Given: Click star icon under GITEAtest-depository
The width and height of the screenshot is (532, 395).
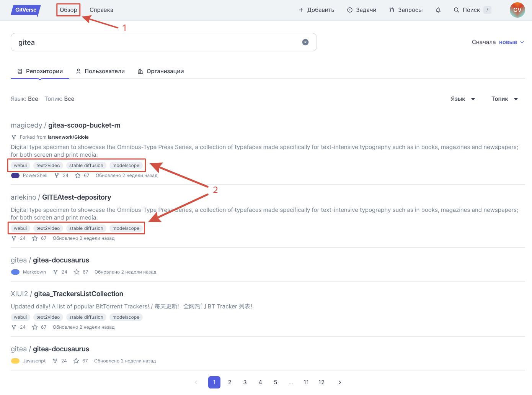Looking at the screenshot, I should tap(35, 238).
